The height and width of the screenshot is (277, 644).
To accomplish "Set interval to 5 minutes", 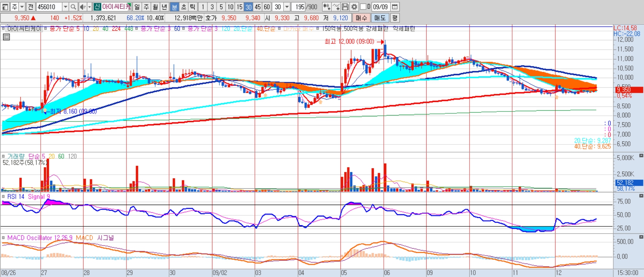I will [x=221, y=7].
